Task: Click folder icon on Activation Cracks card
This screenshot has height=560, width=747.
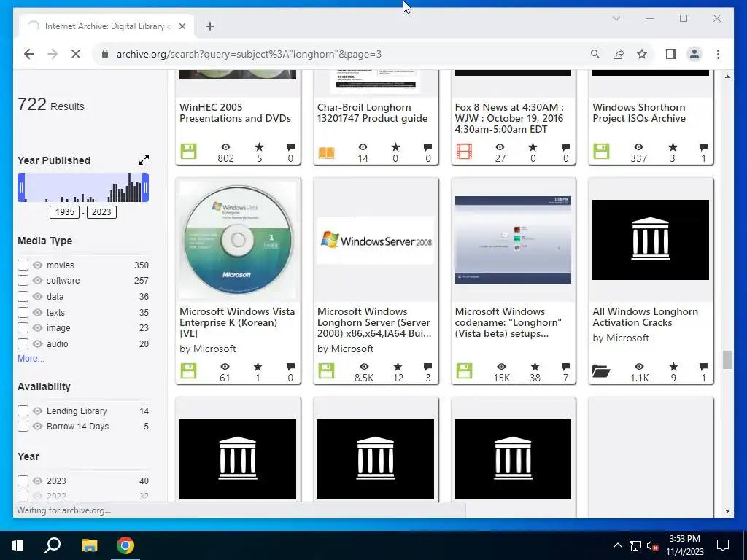Action: click(601, 370)
